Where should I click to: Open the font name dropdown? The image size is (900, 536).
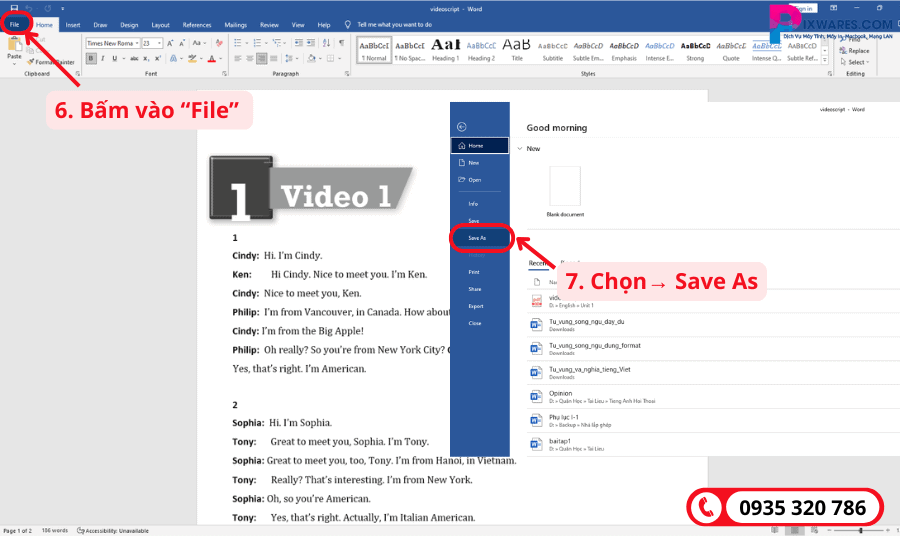click(136, 43)
